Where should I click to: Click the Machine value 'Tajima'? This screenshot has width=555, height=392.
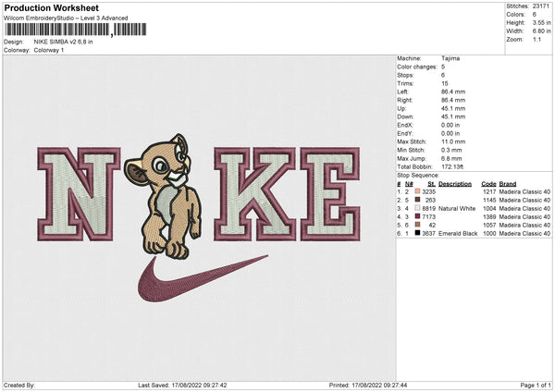click(x=450, y=58)
